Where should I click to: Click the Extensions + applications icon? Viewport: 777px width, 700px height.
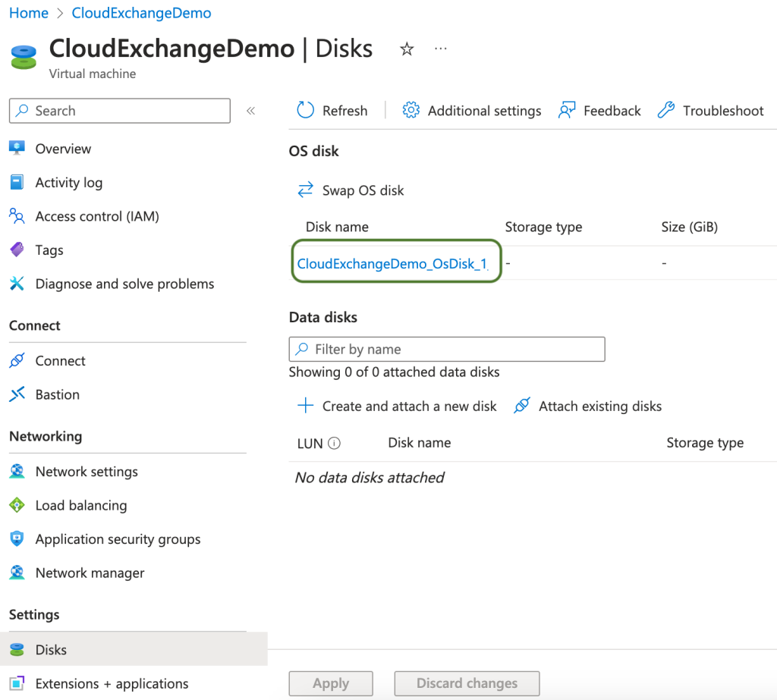(x=17, y=683)
